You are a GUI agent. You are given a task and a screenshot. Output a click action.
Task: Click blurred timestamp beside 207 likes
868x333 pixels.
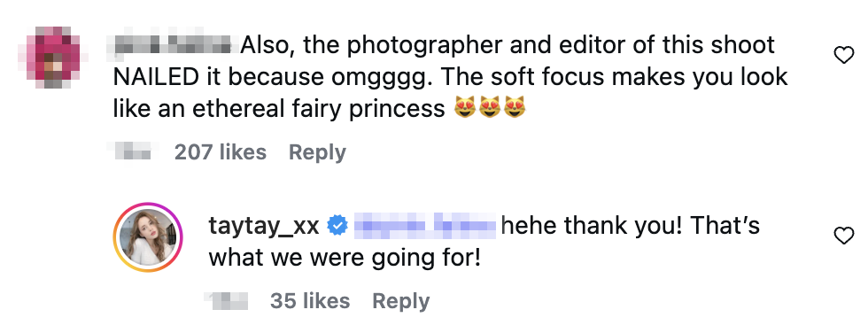click(x=134, y=151)
